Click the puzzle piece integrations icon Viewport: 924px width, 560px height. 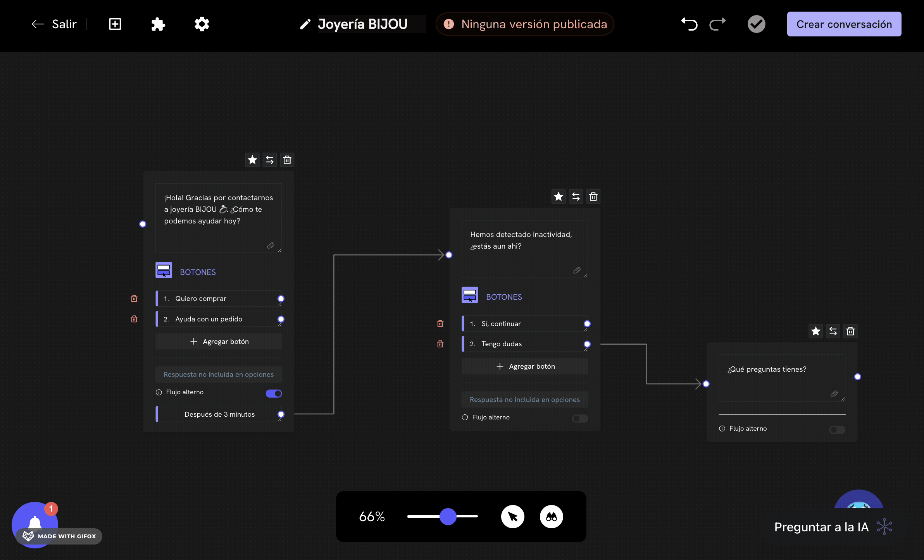(x=158, y=24)
